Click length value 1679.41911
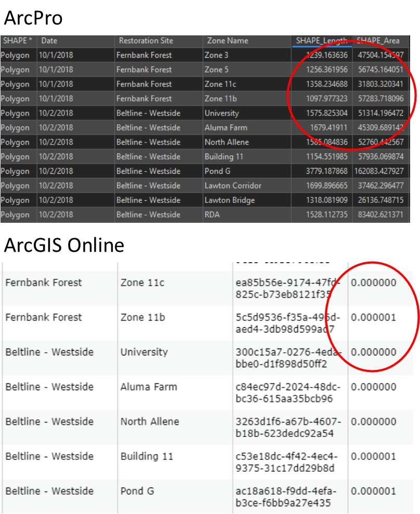The height and width of the screenshot is (514, 420). [x=329, y=127]
